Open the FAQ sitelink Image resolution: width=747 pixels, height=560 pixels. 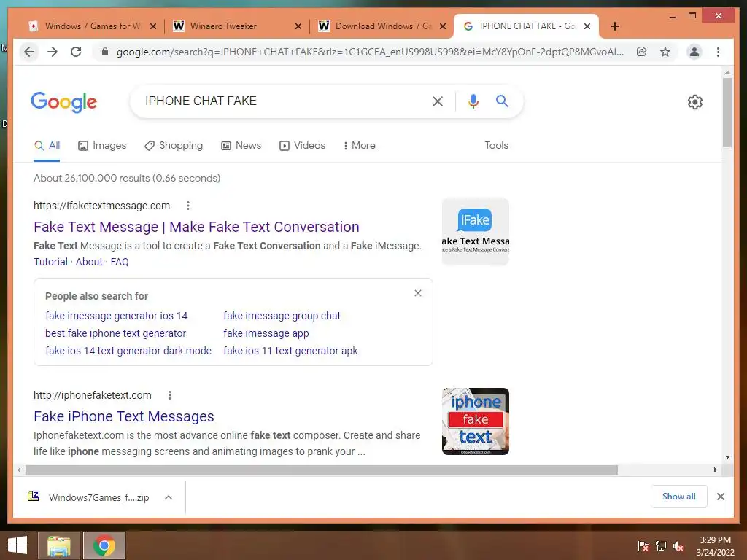pyautogui.click(x=120, y=262)
